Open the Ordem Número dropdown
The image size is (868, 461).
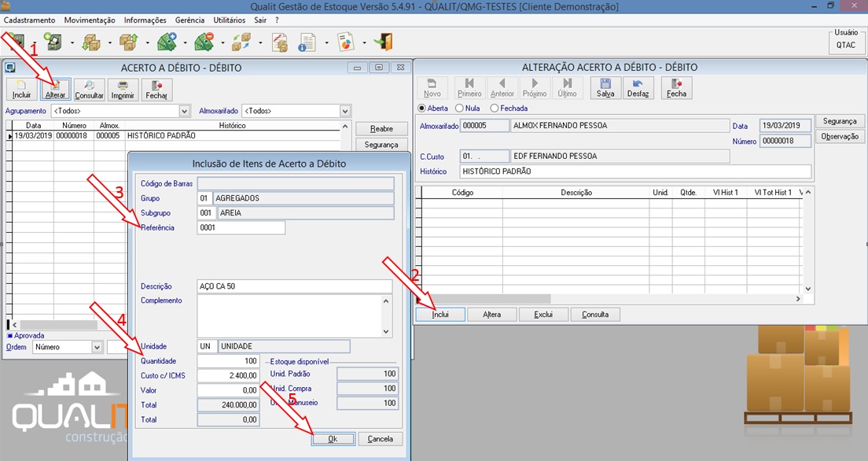(x=97, y=347)
